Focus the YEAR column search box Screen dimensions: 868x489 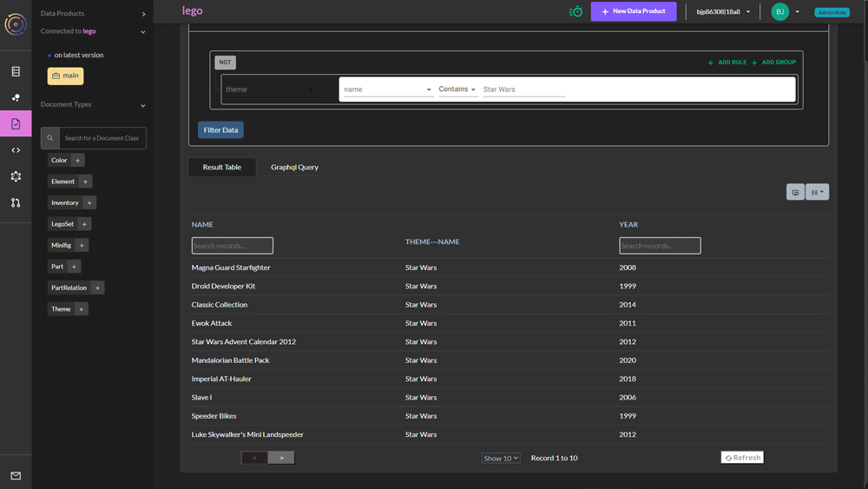tap(660, 246)
